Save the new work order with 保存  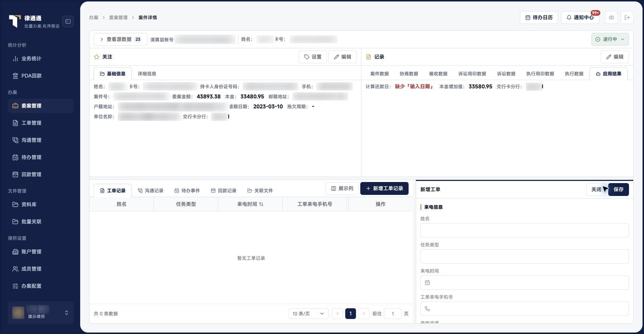(618, 190)
